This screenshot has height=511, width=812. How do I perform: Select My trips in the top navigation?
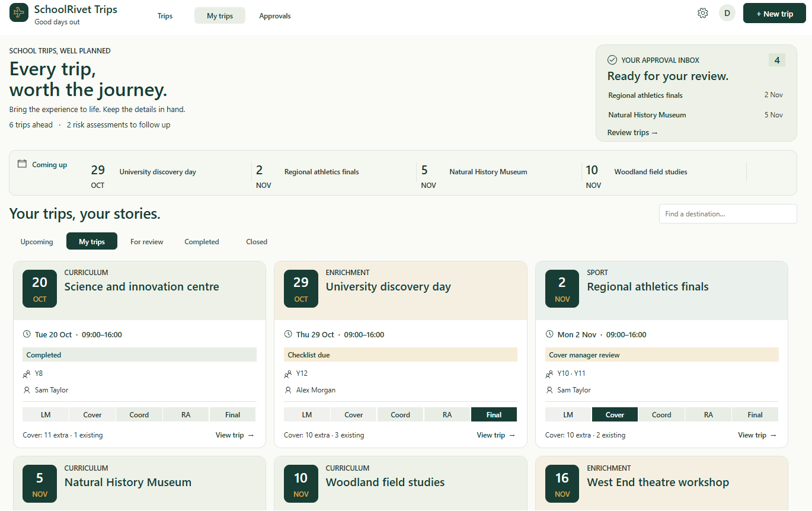pos(220,15)
